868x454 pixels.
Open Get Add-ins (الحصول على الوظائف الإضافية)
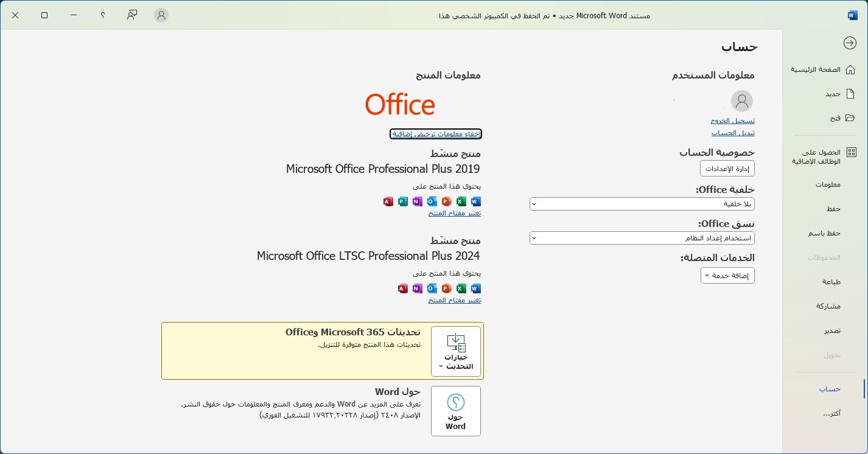816,157
